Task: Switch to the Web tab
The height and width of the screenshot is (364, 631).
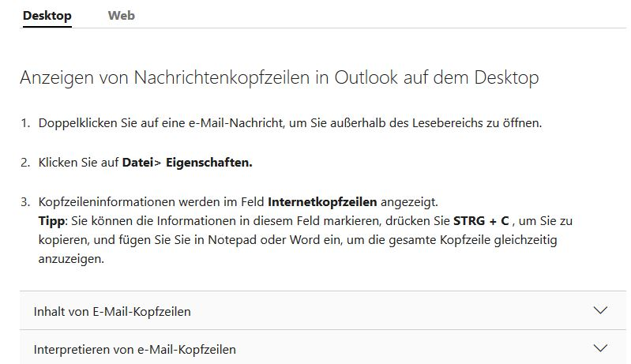Action: tap(121, 16)
